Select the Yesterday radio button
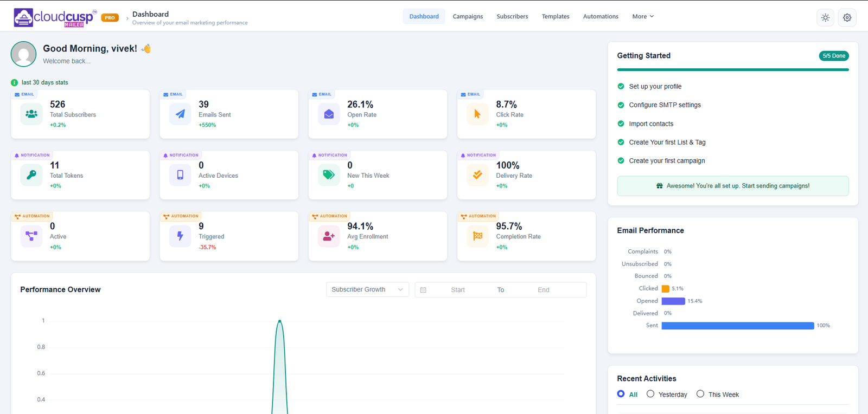The image size is (868, 414). (650, 394)
